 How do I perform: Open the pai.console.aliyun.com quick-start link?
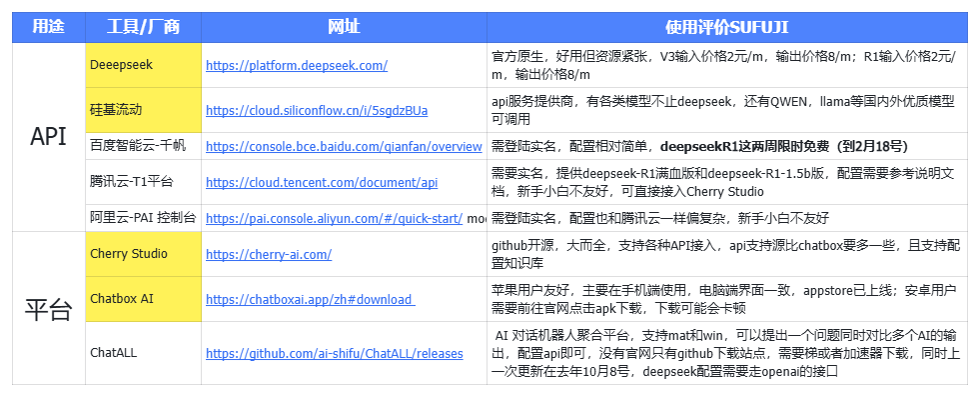[x=335, y=218]
